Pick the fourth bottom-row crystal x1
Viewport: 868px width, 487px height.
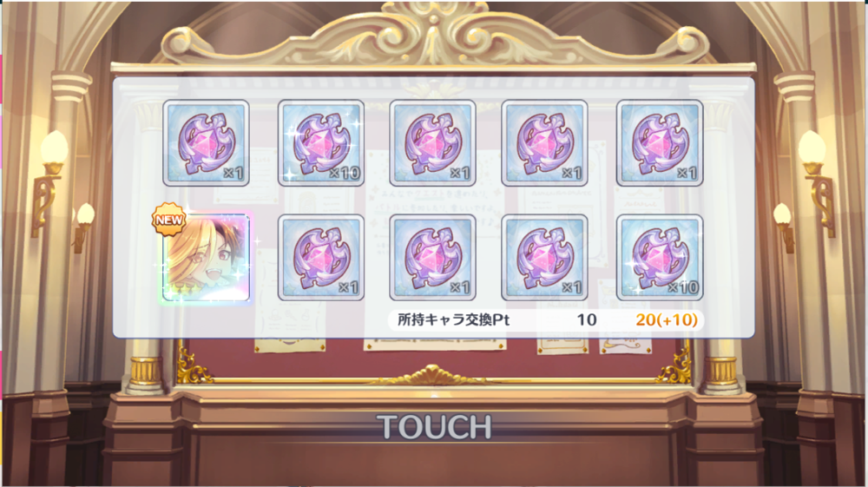[545, 258]
